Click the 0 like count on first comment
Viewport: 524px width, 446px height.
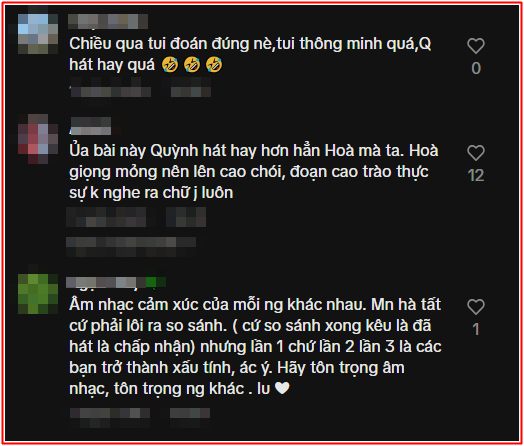pyautogui.click(x=476, y=68)
